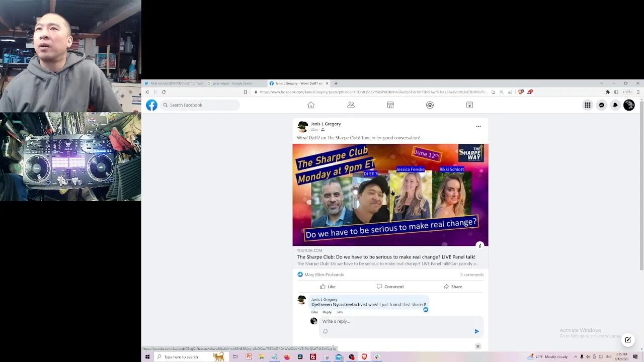Open the Marketplace icon in Facebook's top bar
The width and height of the screenshot is (644, 362).
(390, 105)
